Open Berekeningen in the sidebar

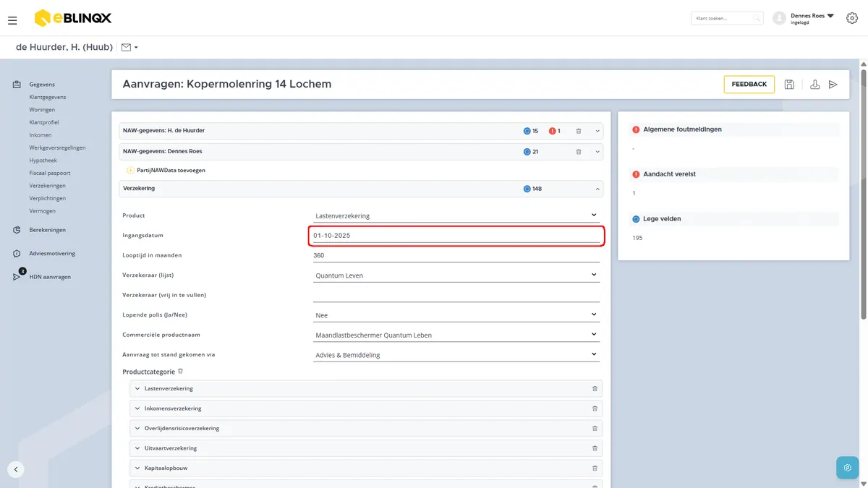pos(47,230)
